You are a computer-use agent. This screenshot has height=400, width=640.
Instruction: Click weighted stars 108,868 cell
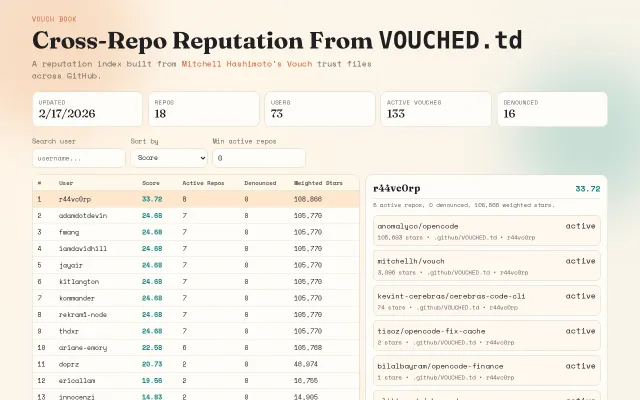pyautogui.click(x=308, y=199)
